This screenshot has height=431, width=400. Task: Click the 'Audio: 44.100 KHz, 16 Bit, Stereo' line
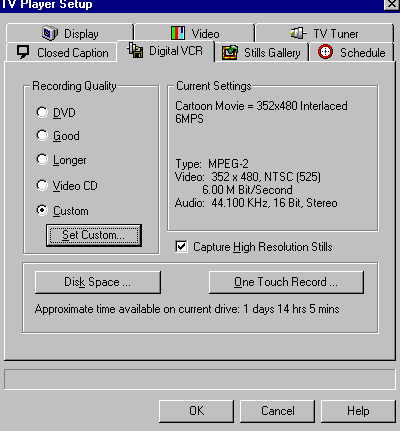pyautogui.click(x=256, y=203)
